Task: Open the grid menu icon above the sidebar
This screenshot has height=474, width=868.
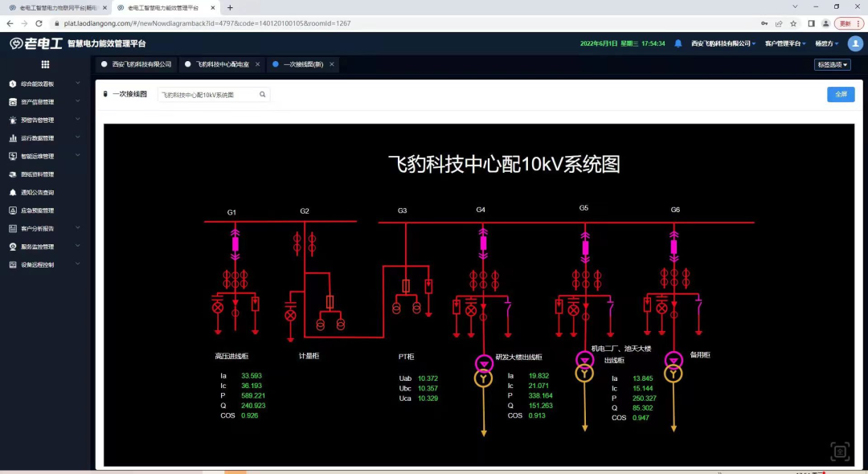Action: click(45, 65)
